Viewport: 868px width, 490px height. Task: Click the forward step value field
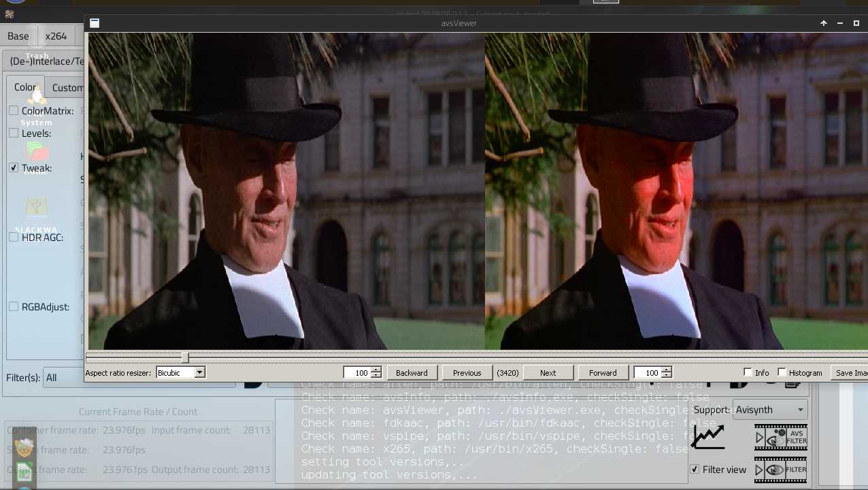[647, 373]
